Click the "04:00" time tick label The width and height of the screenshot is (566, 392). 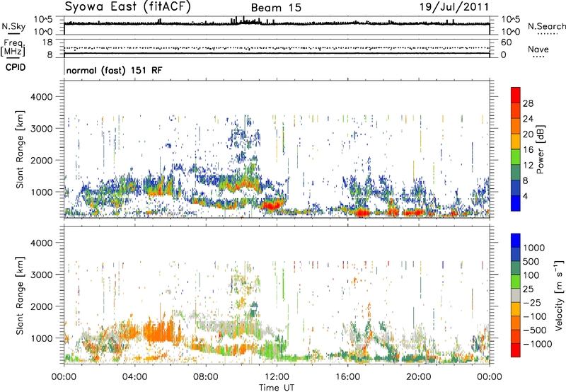click(134, 377)
